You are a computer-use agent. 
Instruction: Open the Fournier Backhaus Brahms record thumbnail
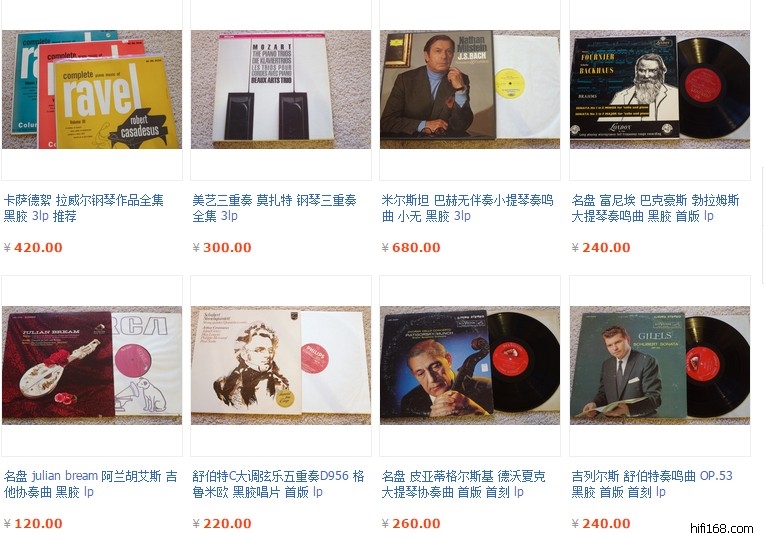660,89
